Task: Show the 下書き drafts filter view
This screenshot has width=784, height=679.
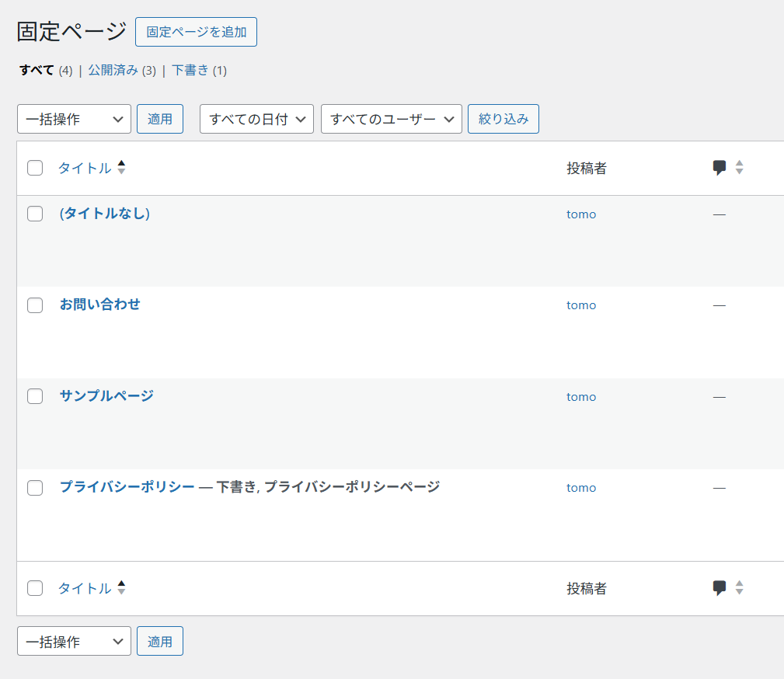Action: tap(190, 71)
